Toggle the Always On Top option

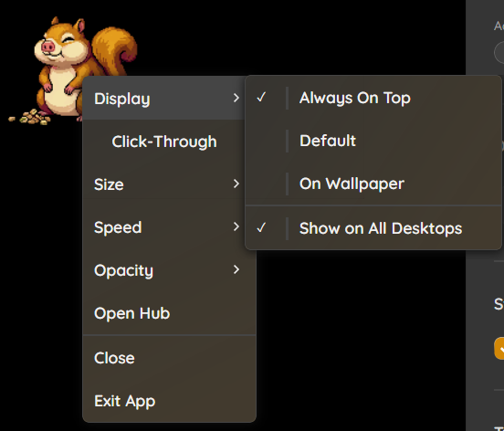click(x=373, y=98)
